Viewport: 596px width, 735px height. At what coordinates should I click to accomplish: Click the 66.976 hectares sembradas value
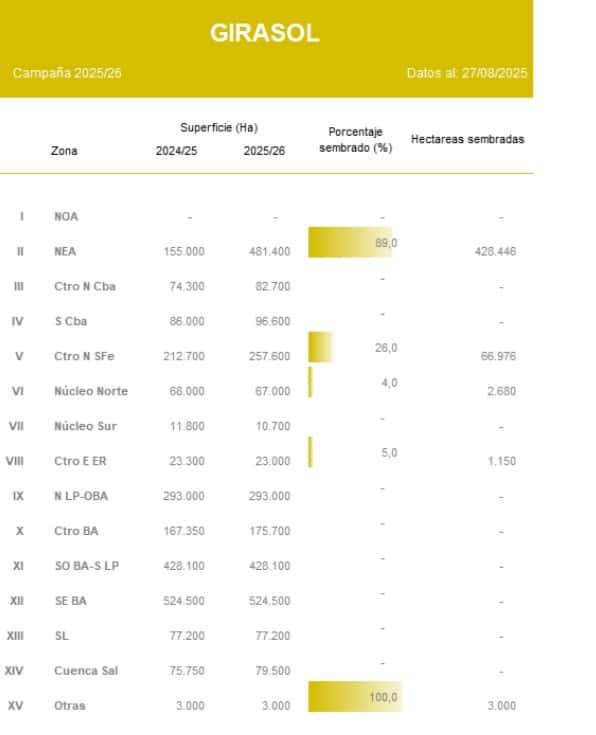click(x=498, y=356)
